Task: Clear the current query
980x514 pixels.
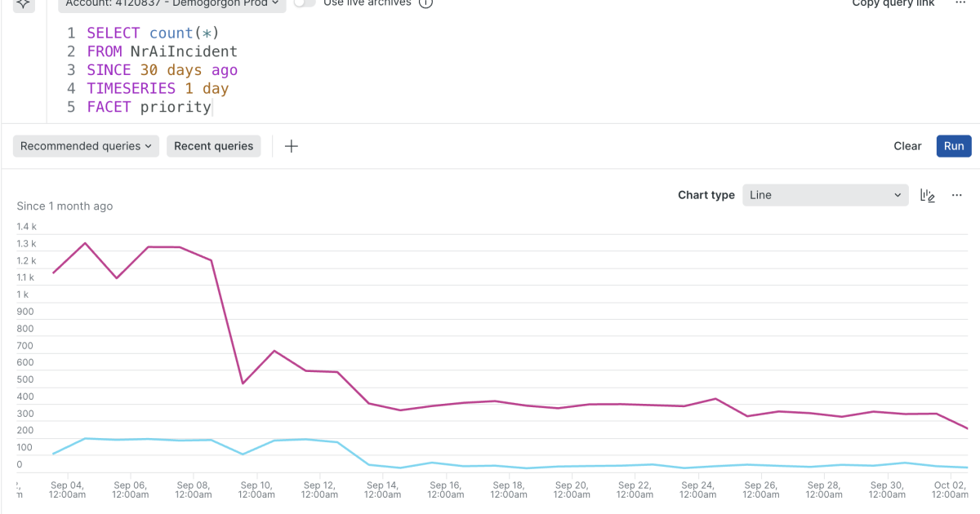Action: (906, 146)
